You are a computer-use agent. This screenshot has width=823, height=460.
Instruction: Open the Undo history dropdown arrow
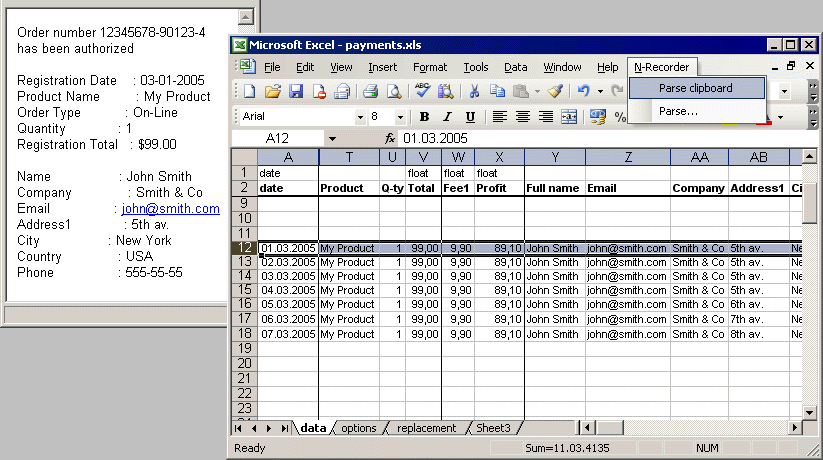point(600,91)
